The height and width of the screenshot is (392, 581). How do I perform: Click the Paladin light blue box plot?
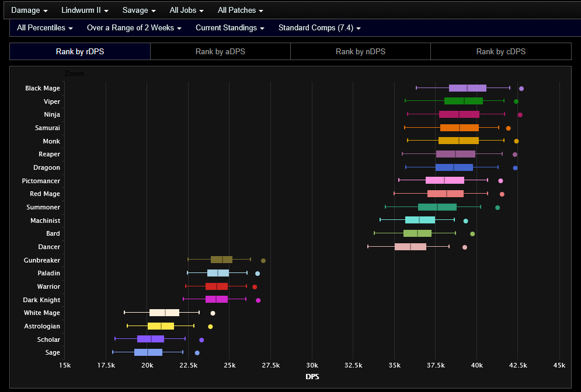pyautogui.click(x=218, y=273)
